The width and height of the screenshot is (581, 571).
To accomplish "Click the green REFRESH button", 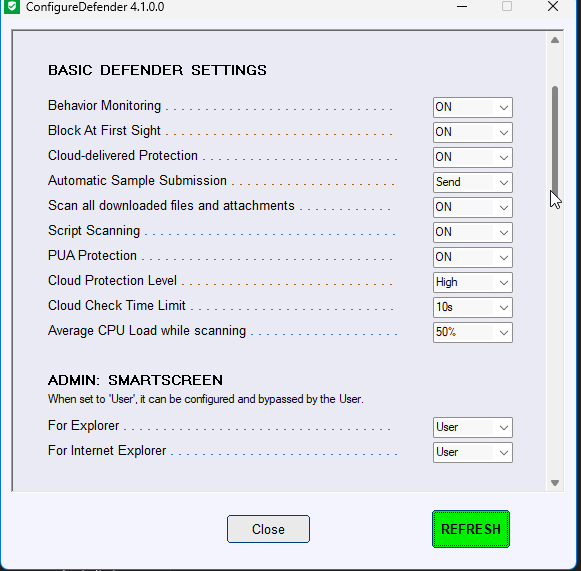I will (x=471, y=529).
